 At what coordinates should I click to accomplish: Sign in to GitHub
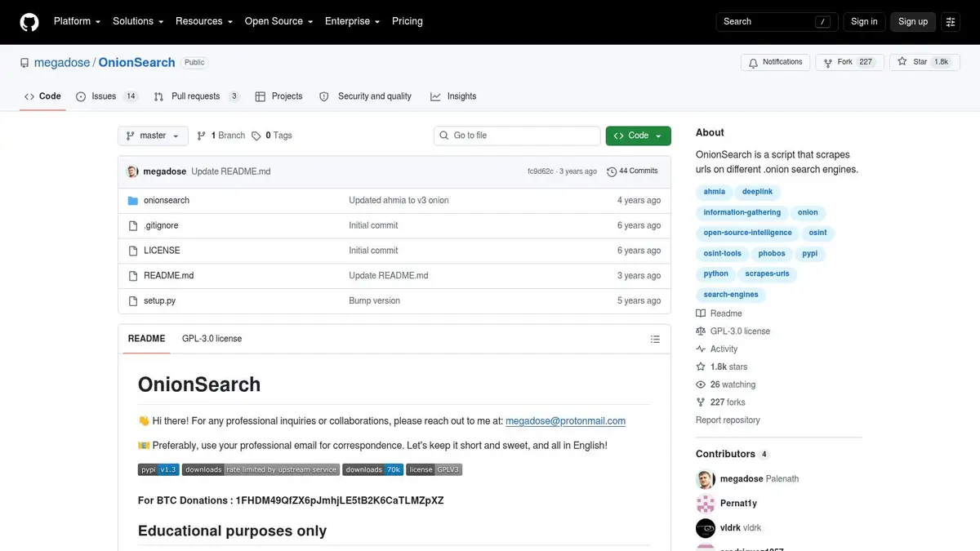point(864,22)
